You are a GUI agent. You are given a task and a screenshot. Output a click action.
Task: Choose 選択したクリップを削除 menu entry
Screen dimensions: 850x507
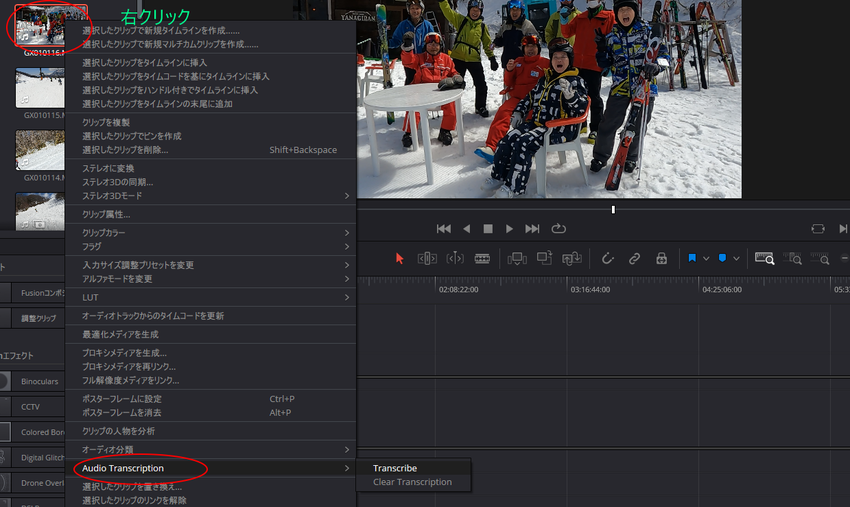pyautogui.click(x=211, y=150)
